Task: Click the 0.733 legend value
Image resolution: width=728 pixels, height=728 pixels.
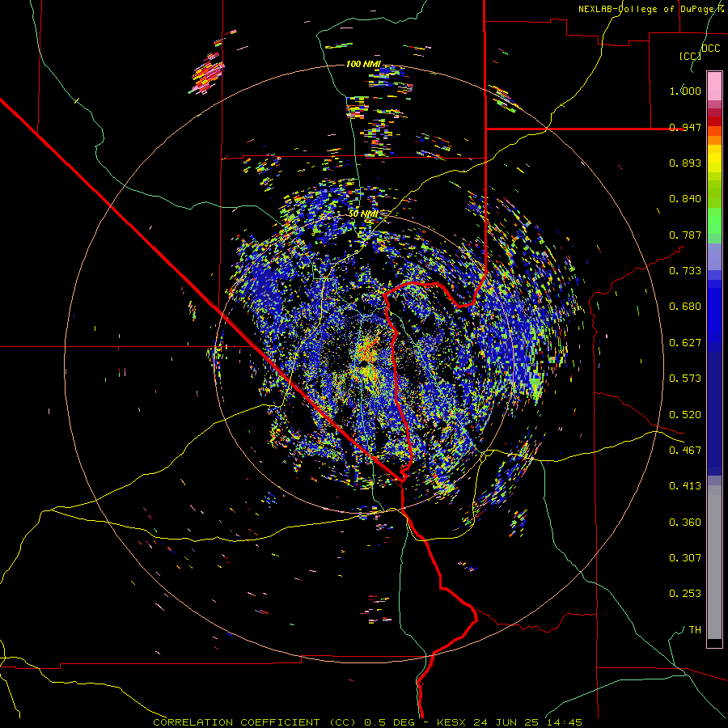Action: 685,271
